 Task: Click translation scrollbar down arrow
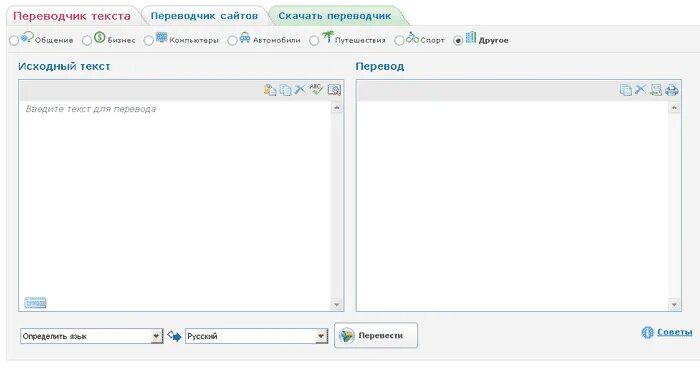tap(674, 305)
